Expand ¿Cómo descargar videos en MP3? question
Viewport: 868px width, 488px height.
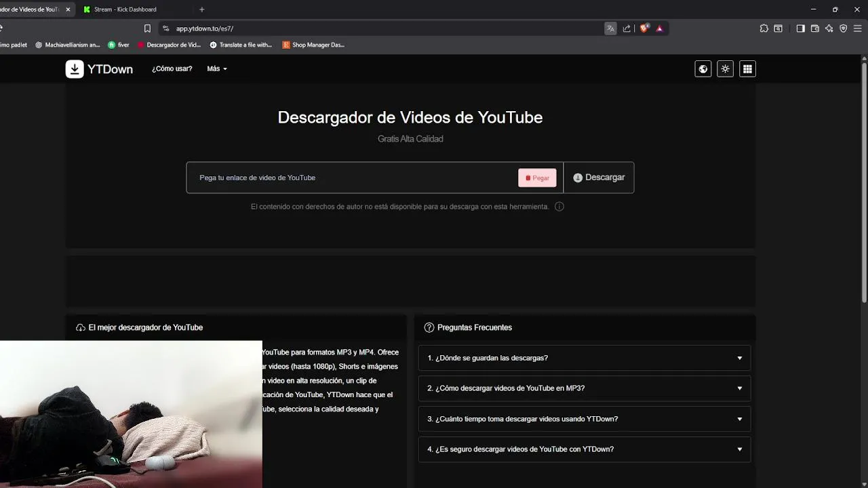point(585,388)
